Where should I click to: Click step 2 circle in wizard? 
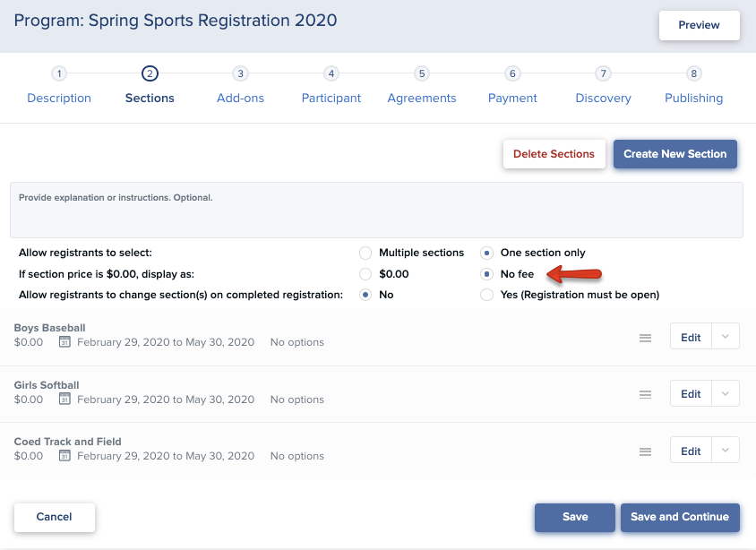[150, 73]
